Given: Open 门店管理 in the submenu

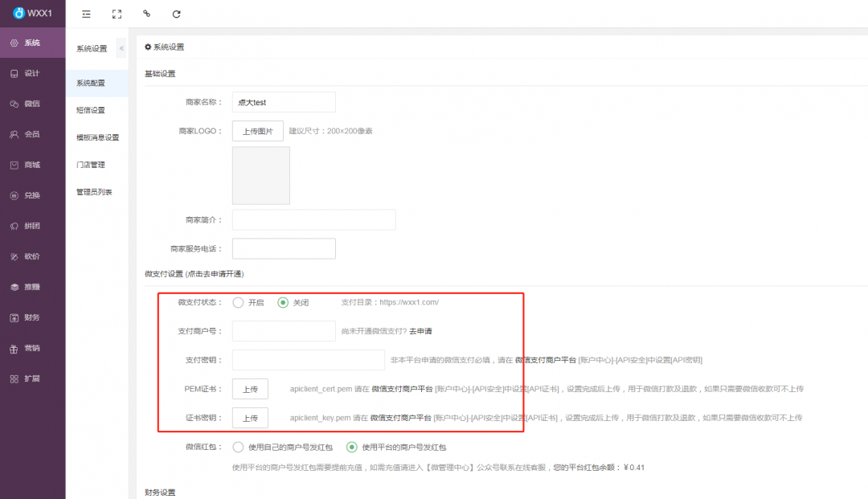Looking at the screenshot, I should 91,165.
